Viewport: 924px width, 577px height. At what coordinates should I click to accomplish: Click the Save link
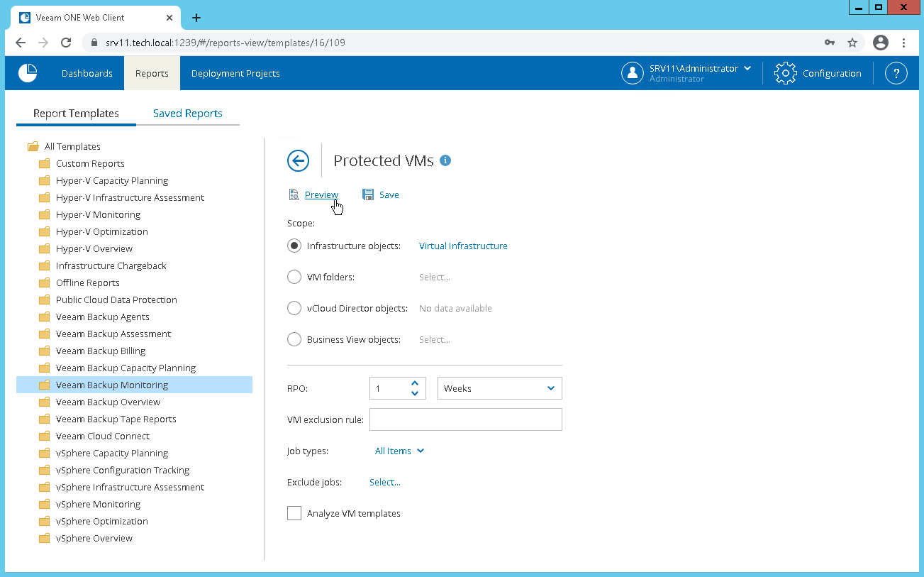pos(389,194)
